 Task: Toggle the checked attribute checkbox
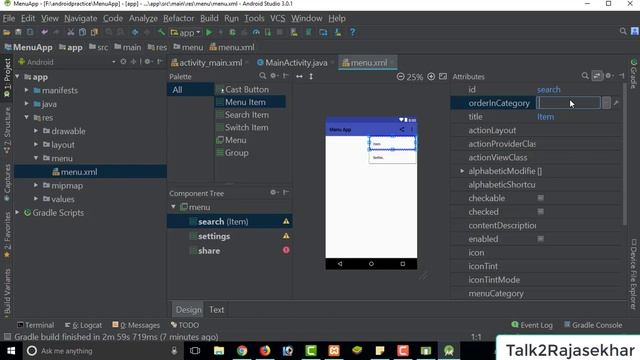pos(540,211)
